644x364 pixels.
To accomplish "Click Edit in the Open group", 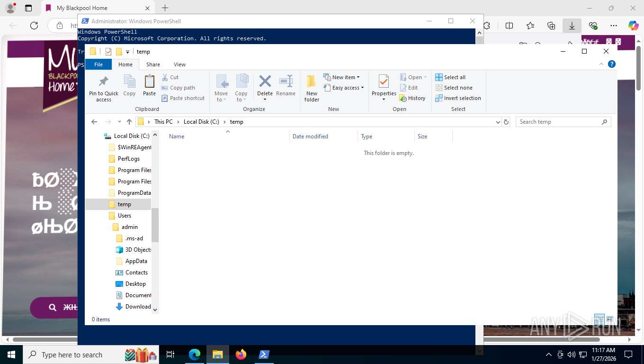I will [x=409, y=88].
